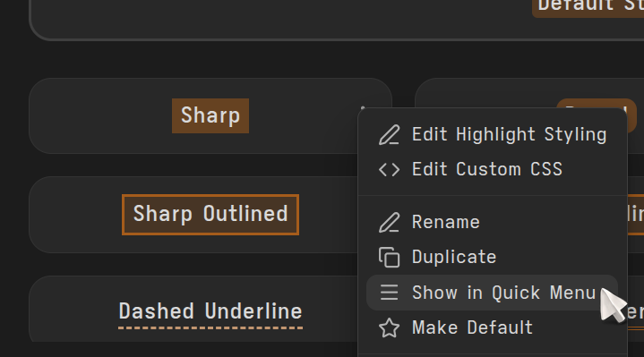Select the Duplicate menu entry
Image resolution: width=644 pixels, height=357 pixels.
click(x=492, y=258)
